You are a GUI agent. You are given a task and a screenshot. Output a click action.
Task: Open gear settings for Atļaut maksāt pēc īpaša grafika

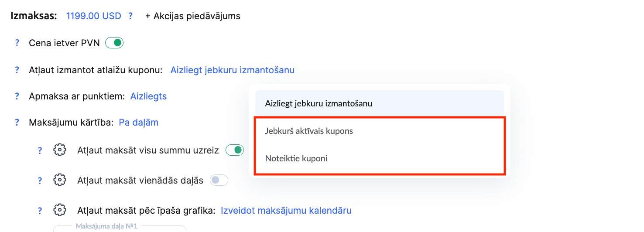59,210
